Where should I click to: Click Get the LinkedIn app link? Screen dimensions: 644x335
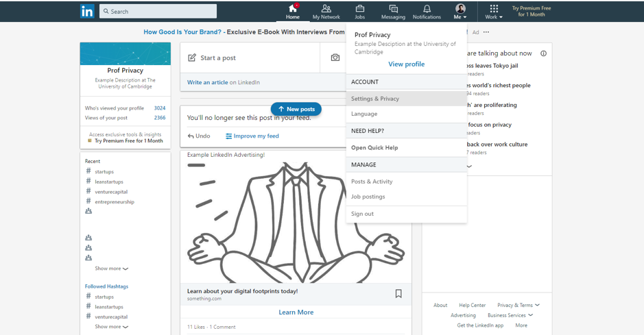click(x=480, y=325)
